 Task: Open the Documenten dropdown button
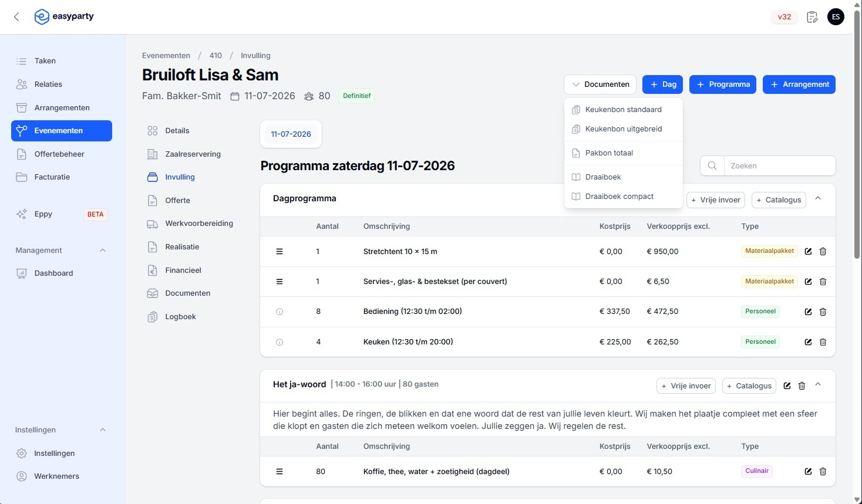click(600, 84)
